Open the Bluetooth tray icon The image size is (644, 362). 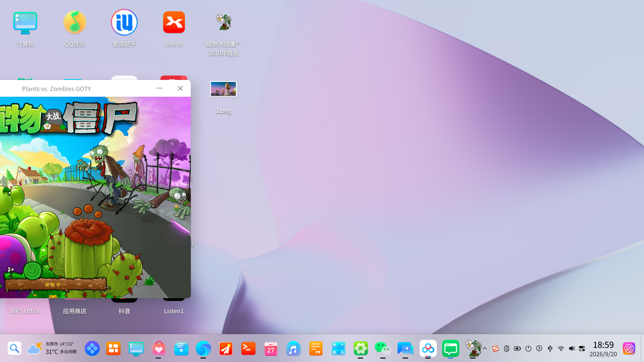pos(507,349)
